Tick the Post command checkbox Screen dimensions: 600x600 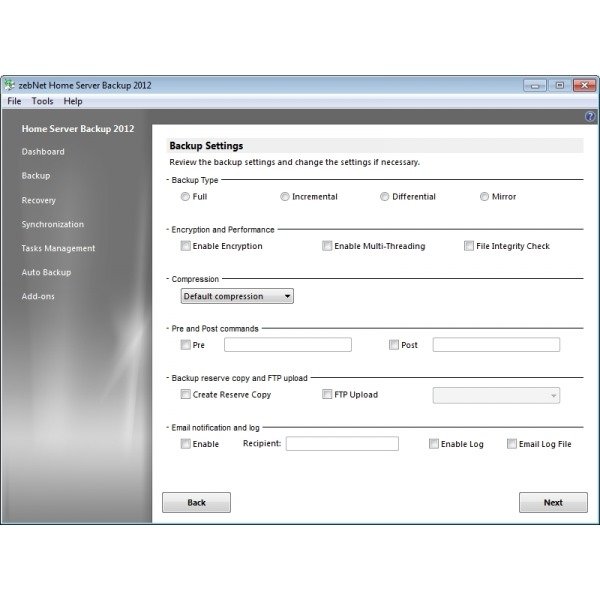point(394,345)
